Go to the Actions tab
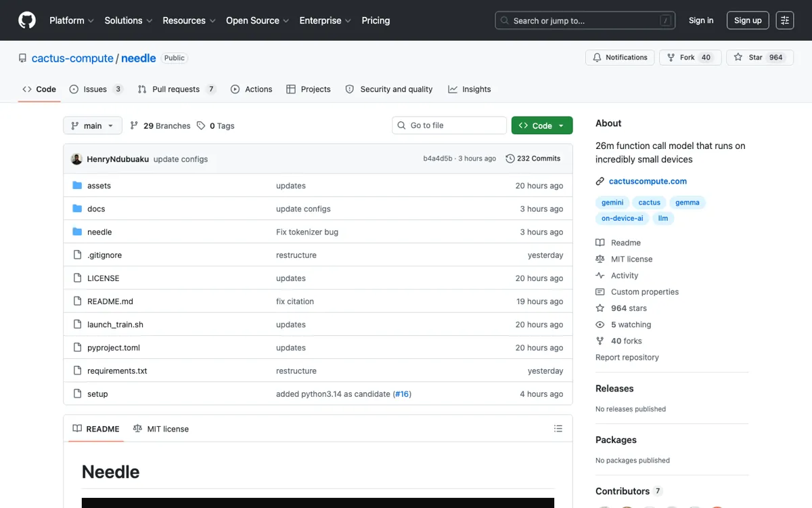 click(x=251, y=89)
